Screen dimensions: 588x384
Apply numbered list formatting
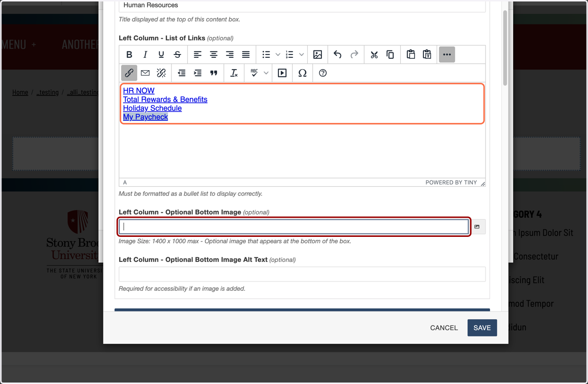pos(290,54)
